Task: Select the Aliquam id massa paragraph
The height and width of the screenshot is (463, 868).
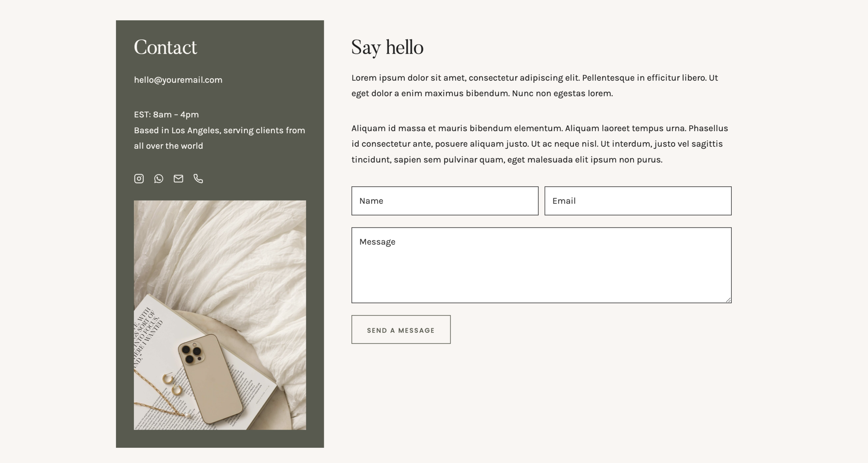Action: point(540,144)
